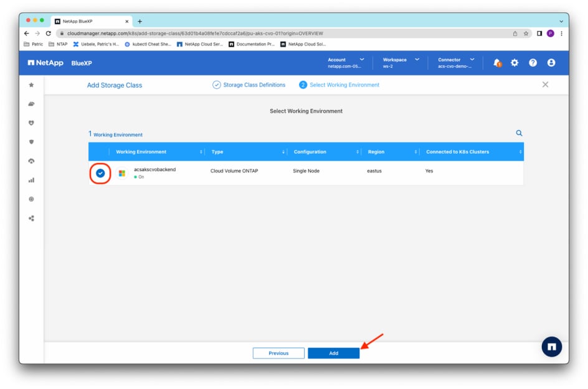Open the globe sidebar icon
The width and height of the screenshot is (588, 389).
pos(32,199)
